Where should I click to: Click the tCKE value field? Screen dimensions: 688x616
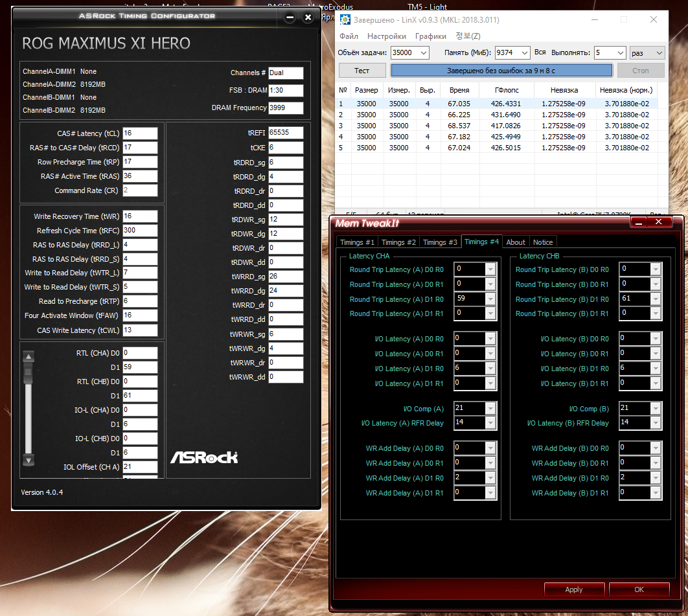pyautogui.click(x=286, y=148)
